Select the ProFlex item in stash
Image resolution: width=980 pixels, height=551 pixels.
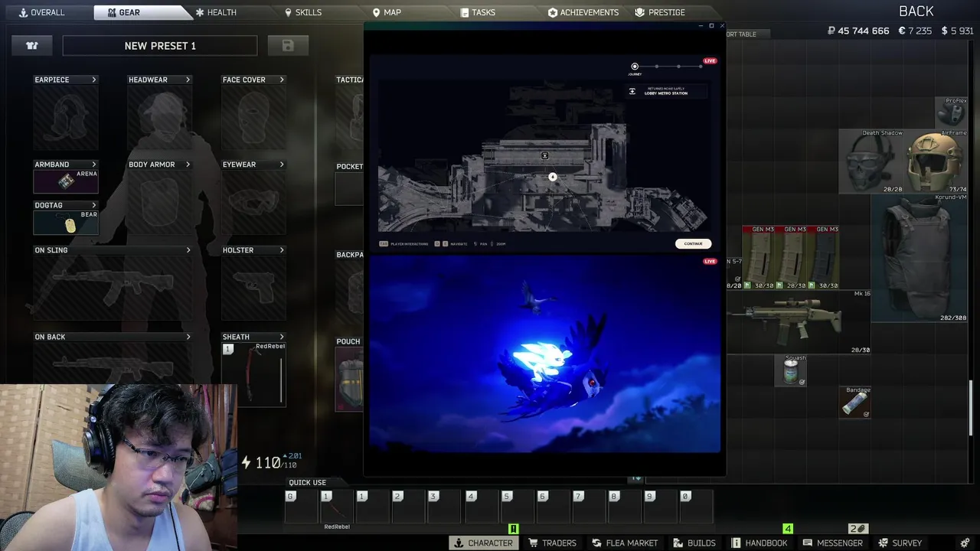tap(952, 112)
